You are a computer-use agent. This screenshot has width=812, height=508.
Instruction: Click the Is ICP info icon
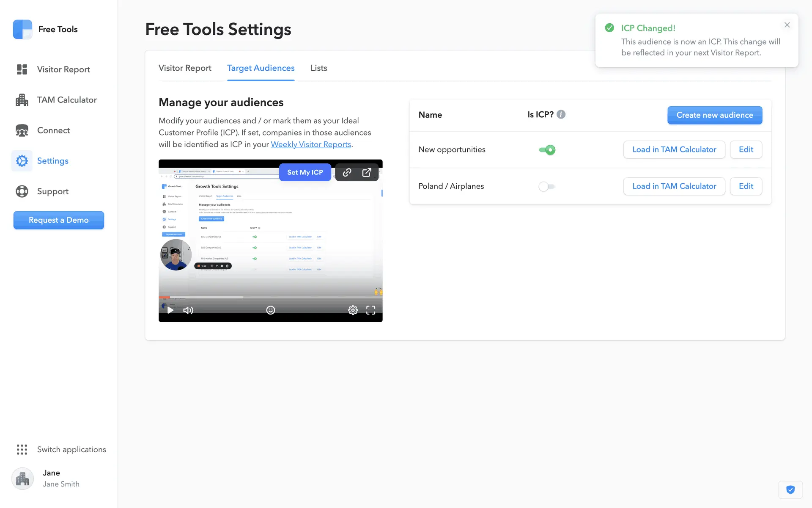coord(561,115)
